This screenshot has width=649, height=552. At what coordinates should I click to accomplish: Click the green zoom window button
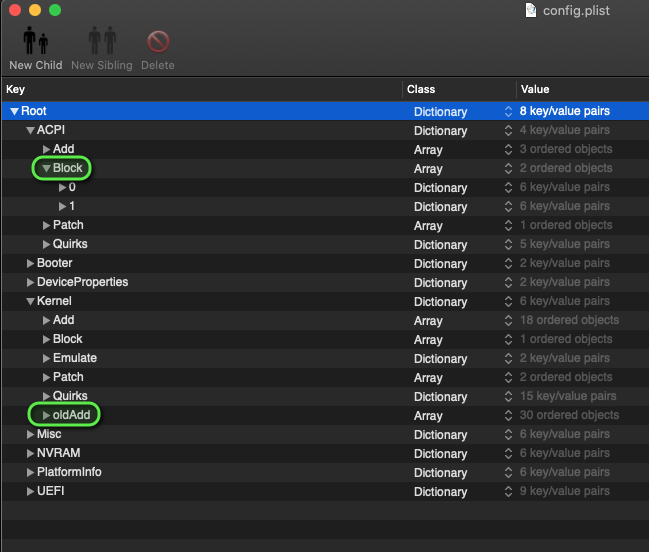[x=55, y=10]
